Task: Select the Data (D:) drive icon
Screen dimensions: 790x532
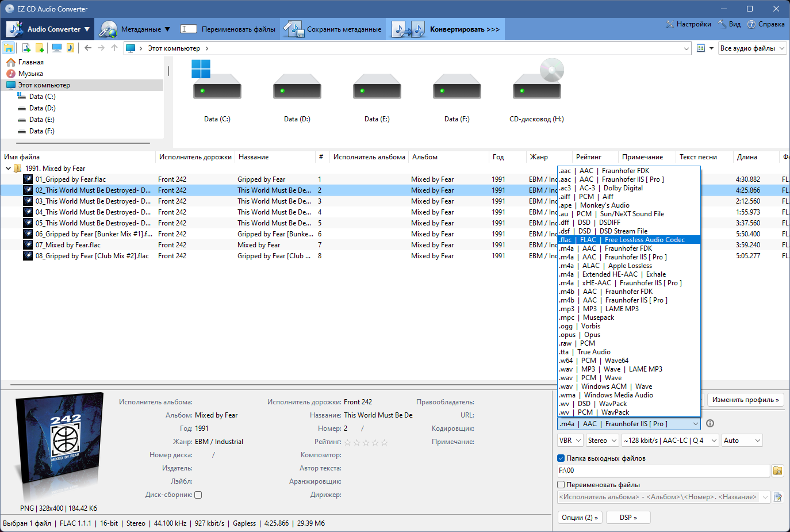Action: (297, 86)
